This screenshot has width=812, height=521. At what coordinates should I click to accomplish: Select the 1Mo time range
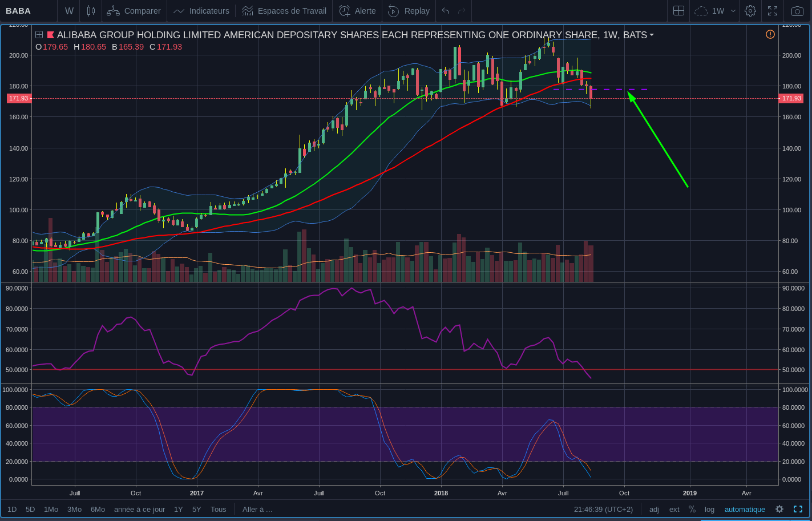tap(51, 509)
